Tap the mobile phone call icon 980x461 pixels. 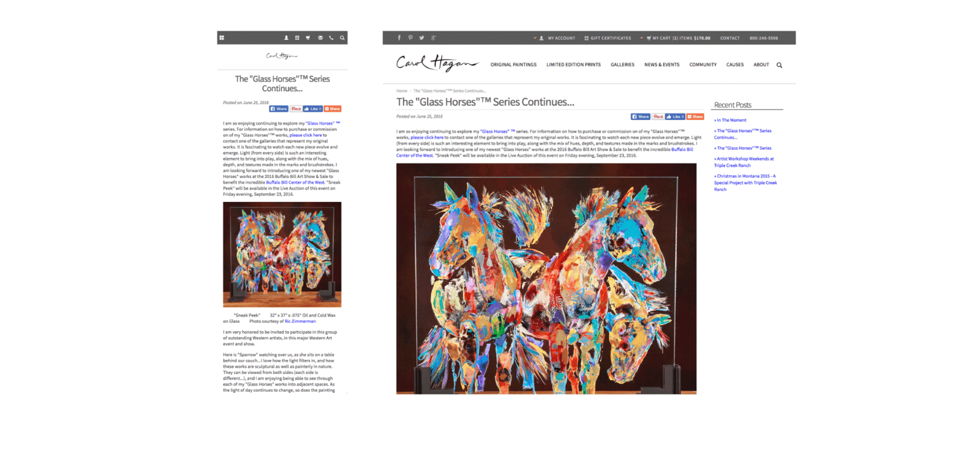331,38
